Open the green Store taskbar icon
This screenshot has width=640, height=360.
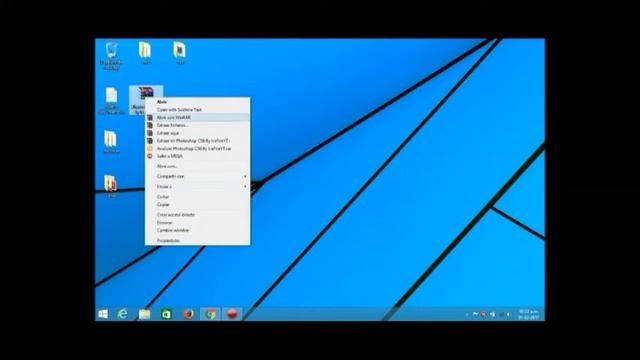(x=166, y=314)
